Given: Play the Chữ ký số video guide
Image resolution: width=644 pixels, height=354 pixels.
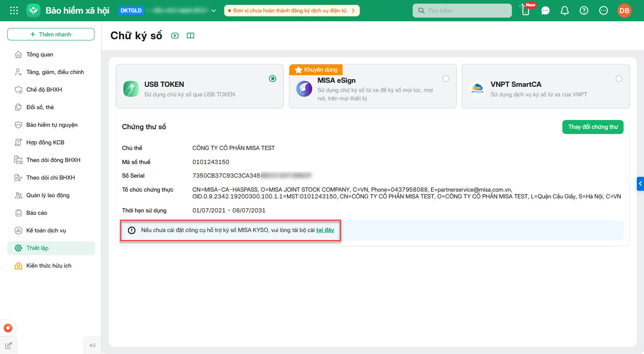Looking at the screenshot, I should pyautogui.click(x=175, y=36).
